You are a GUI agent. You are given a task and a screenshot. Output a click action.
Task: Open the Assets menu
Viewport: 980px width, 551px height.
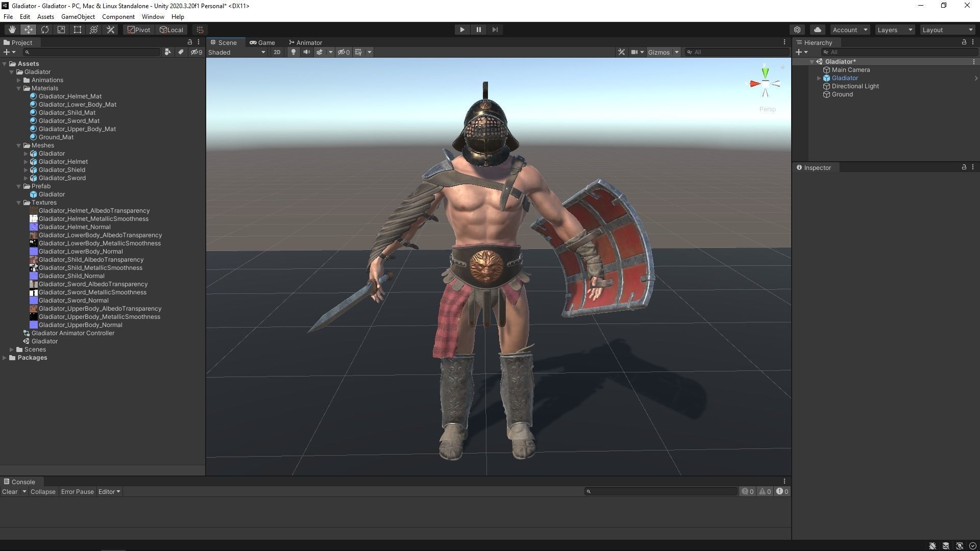45,17
